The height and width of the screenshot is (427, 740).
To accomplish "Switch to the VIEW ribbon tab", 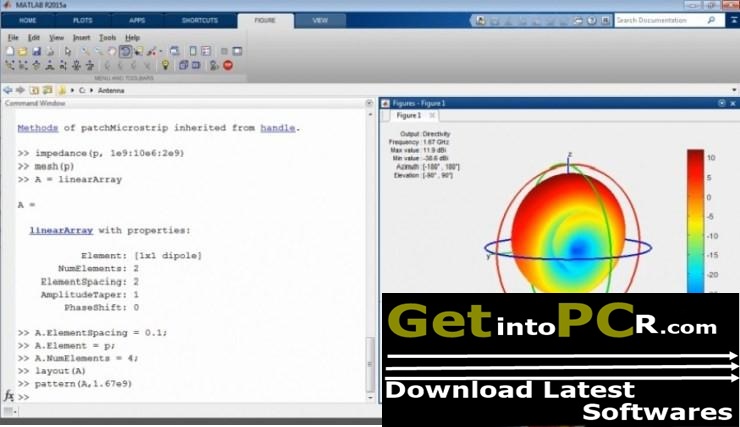I will (320, 20).
